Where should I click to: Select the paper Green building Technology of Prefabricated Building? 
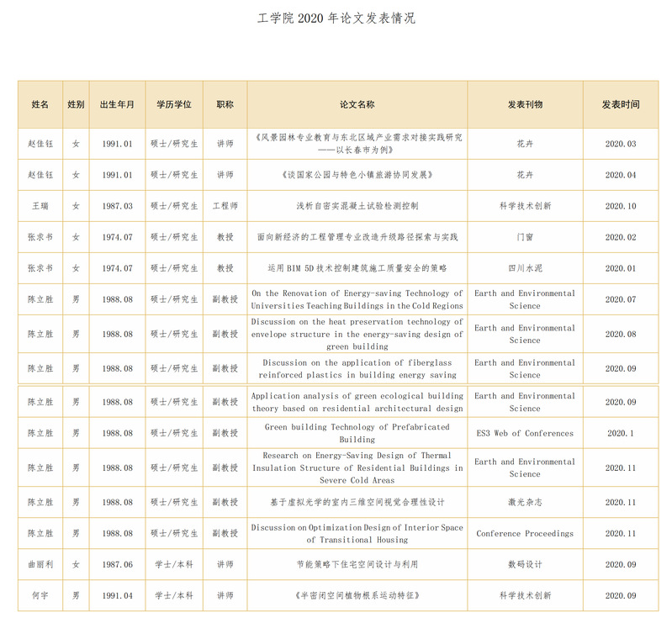pyautogui.click(x=357, y=433)
